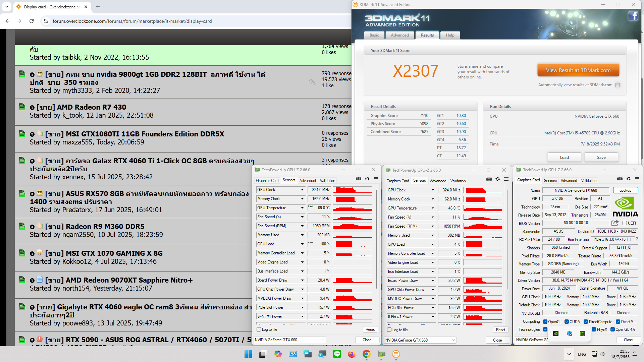This screenshot has height=362, width=644.
Task: Click BIOS export share icon in GPU-Z
Action: 615,223
